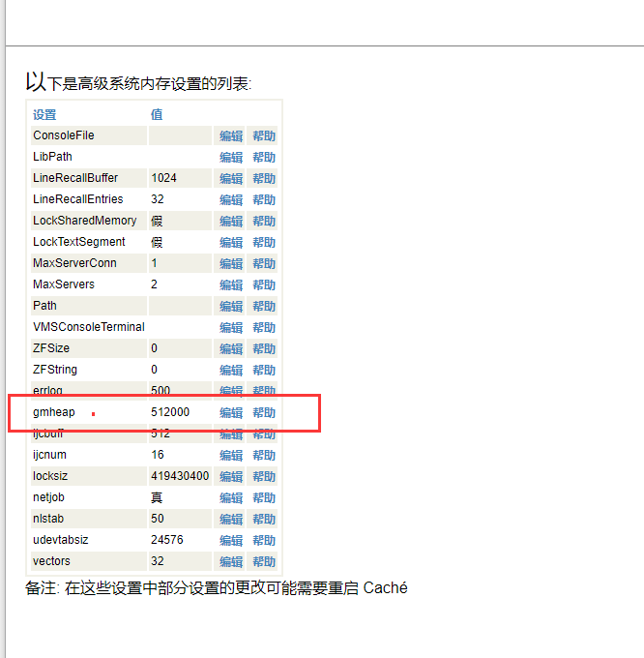Image resolution: width=644 pixels, height=658 pixels.
Task: Edit the gmheap value 512000
Action: [x=230, y=413]
